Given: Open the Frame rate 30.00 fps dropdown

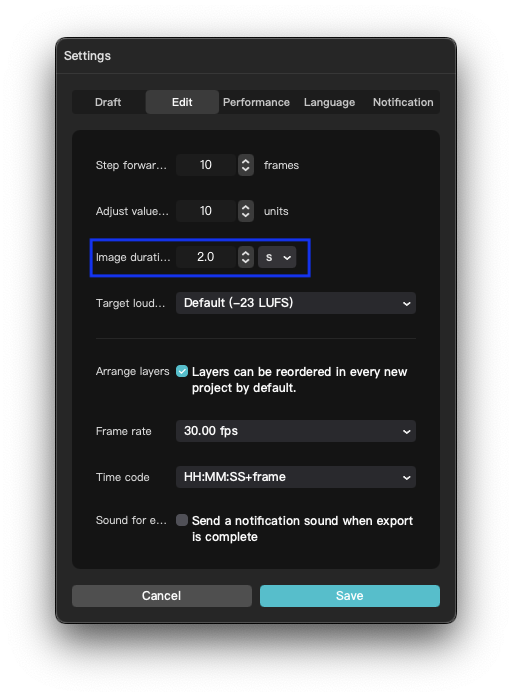Looking at the screenshot, I should tap(296, 431).
